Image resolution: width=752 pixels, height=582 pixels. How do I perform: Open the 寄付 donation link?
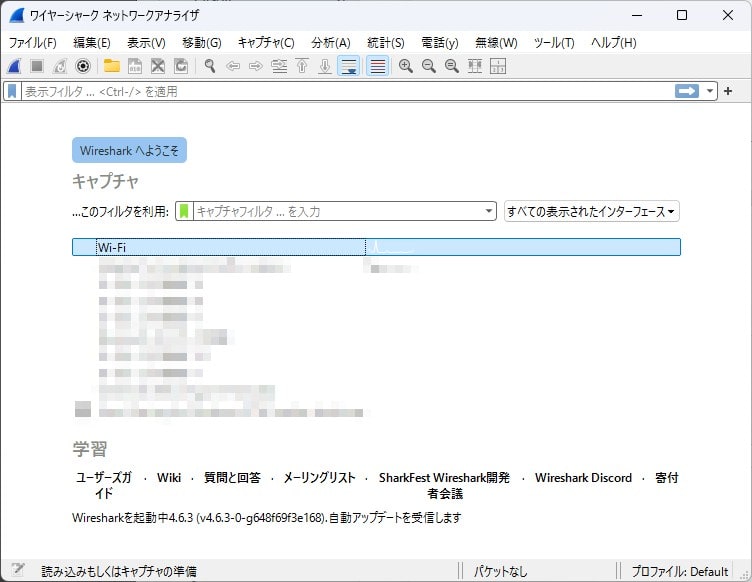coord(667,477)
